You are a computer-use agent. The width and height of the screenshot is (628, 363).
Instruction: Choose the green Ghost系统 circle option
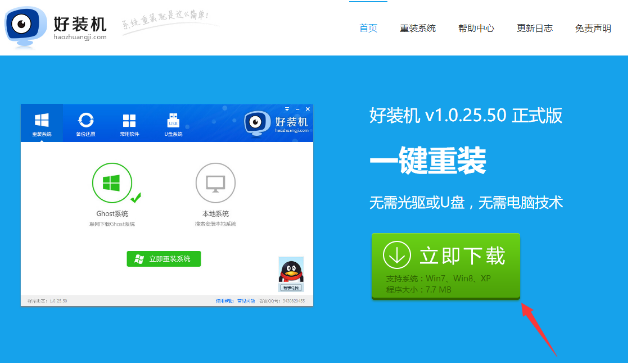point(112,183)
